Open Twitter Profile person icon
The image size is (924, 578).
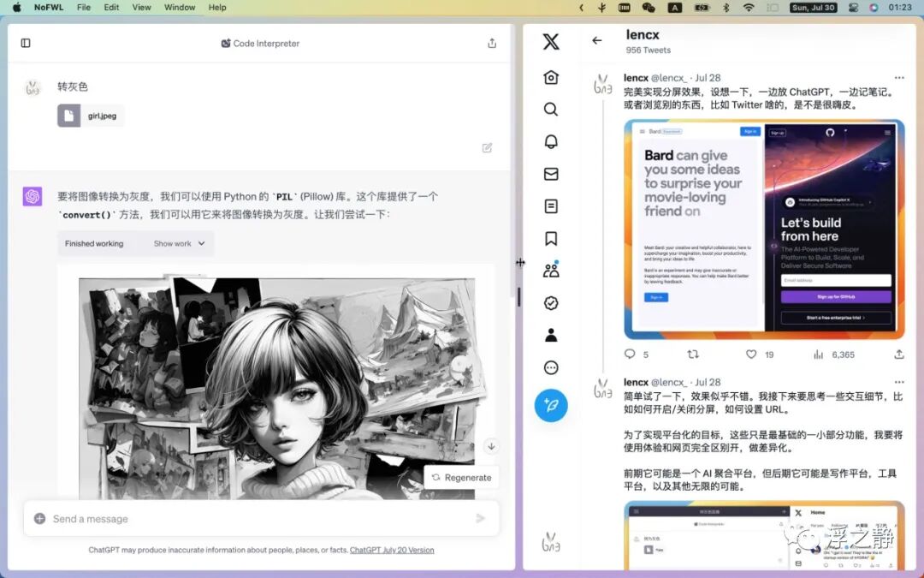click(x=551, y=335)
